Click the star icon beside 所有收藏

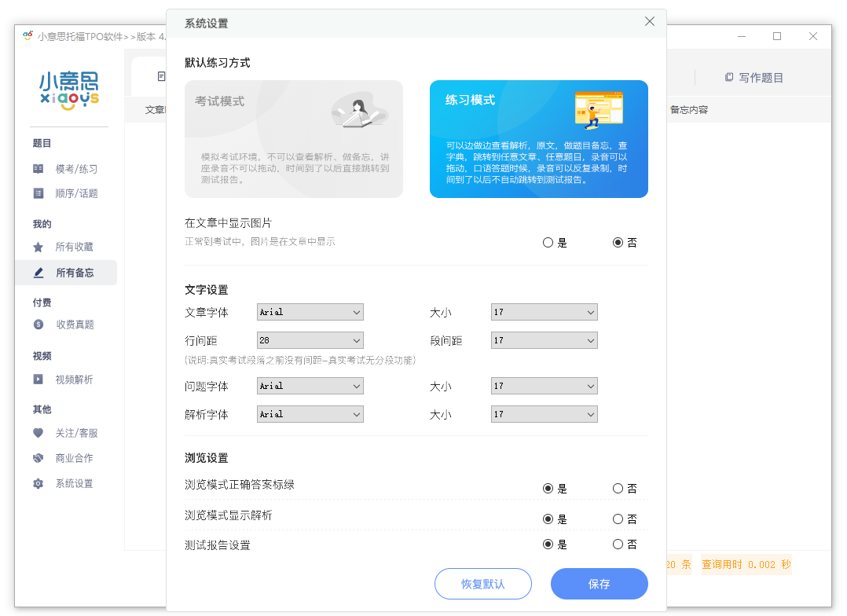38,247
